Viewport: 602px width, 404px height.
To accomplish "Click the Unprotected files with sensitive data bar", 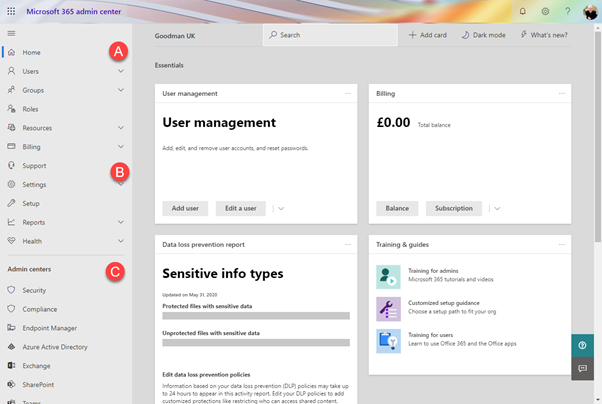I will (256, 343).
